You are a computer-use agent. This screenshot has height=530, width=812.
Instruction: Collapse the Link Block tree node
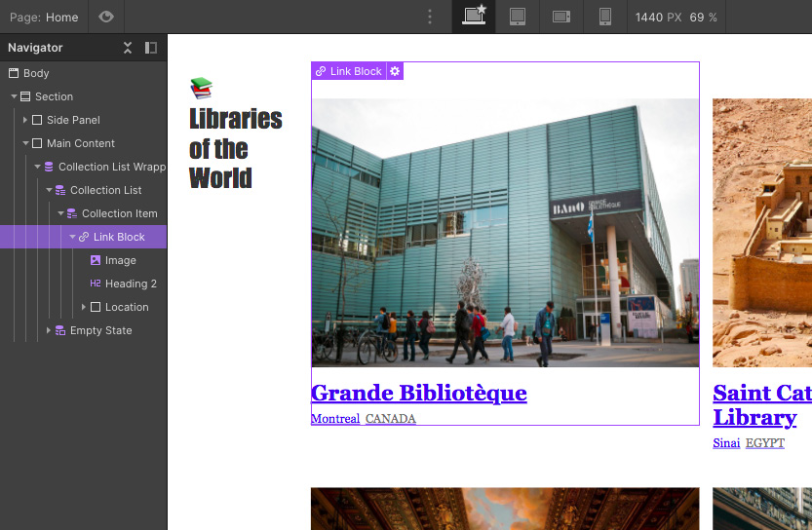[72, 237]
